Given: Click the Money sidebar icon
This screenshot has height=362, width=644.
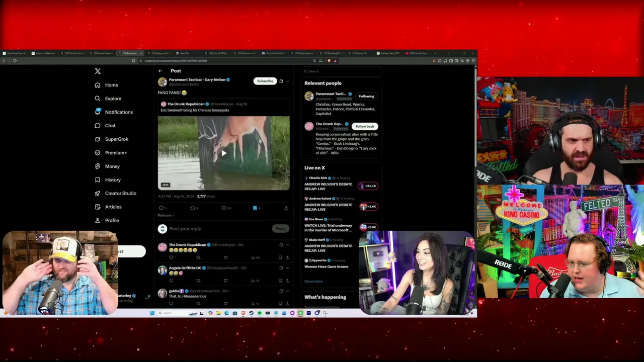Looking at the screenshot, I should click(98, 166).
